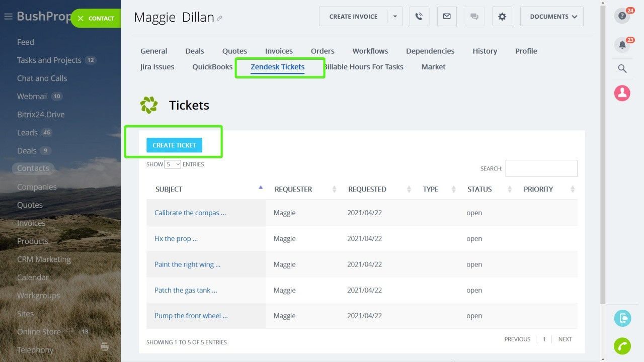Open the Documents dropdown

tap(551, 17)
